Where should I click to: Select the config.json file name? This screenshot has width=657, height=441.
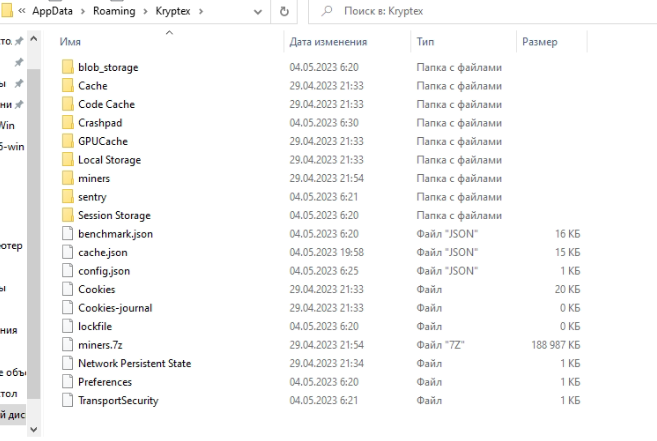pyautogui.click(x=104, y=270)
